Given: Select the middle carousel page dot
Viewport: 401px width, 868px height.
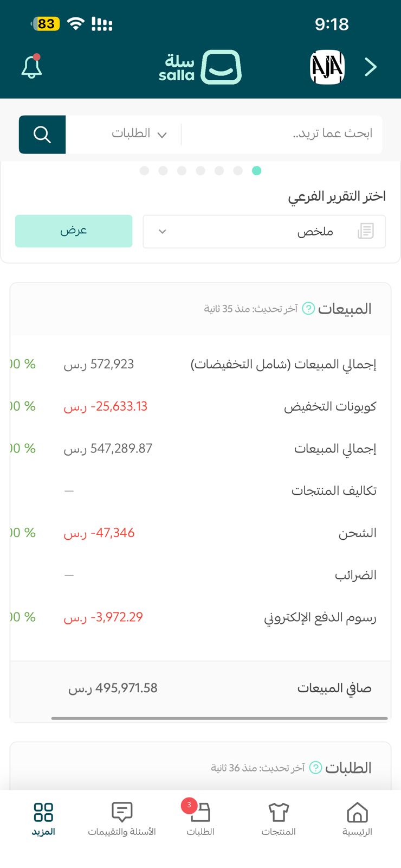Looking at the screenshot, I should click(x=200, y=171).
